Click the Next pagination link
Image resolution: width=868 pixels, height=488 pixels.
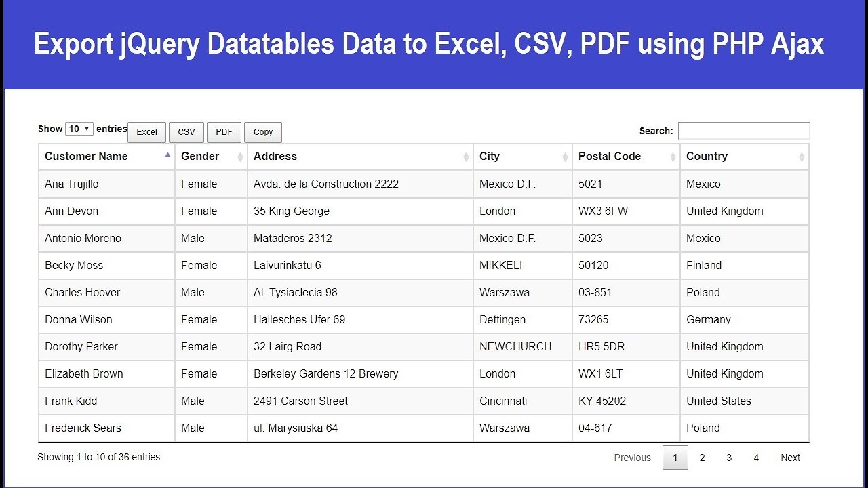[790, 457]
